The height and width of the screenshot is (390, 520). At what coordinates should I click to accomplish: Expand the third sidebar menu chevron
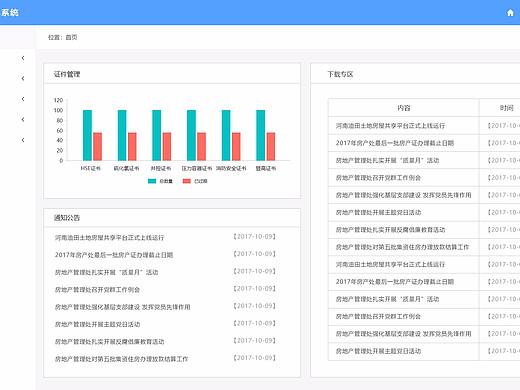click(x=23, y=99)
